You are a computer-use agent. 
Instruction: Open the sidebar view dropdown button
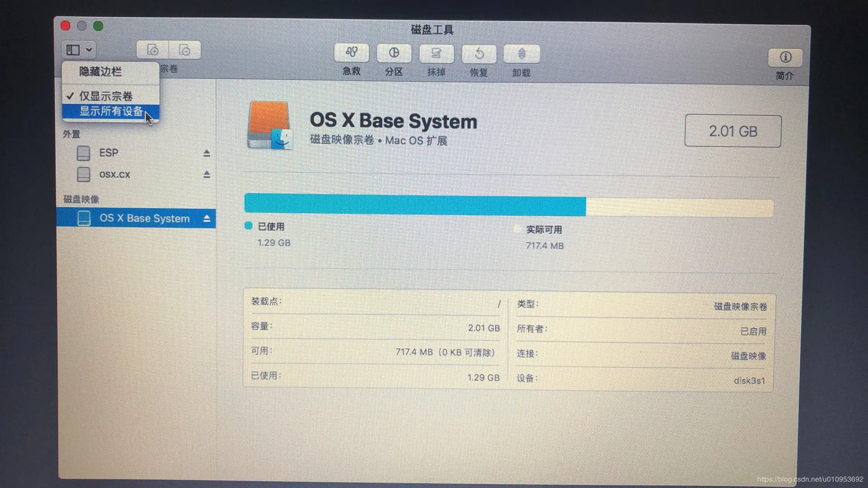pyautogui.click(x=79, y=50)
